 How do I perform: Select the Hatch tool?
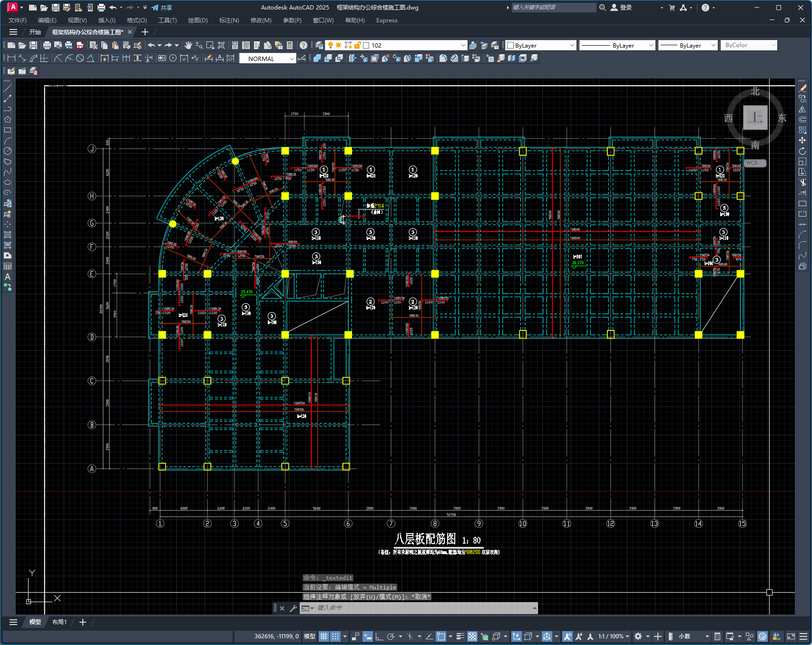(8, 235)
